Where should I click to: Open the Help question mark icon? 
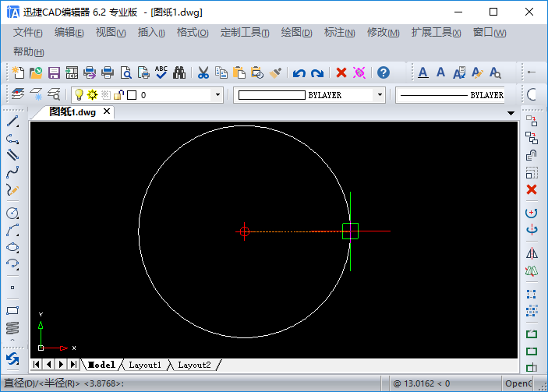pyautogui.click(x=384, y=72)
